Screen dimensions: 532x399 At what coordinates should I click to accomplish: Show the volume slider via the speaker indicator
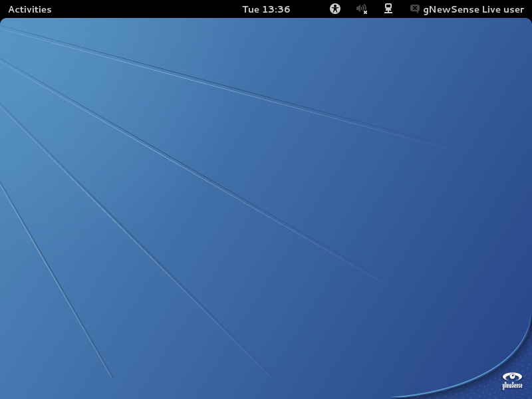pyautogui.click(x=361, y=9)
